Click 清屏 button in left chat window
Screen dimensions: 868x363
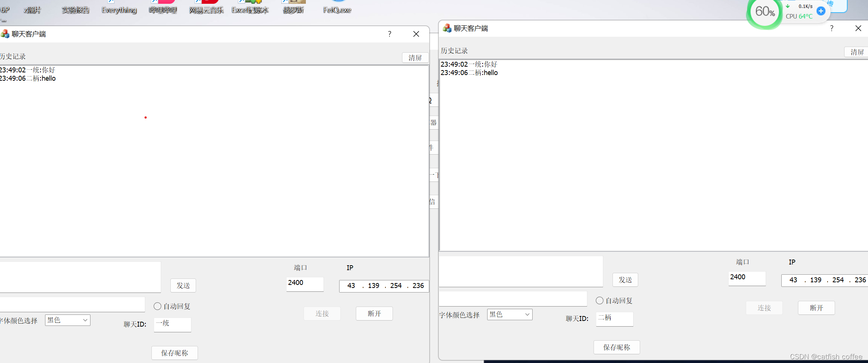(415, 58)
